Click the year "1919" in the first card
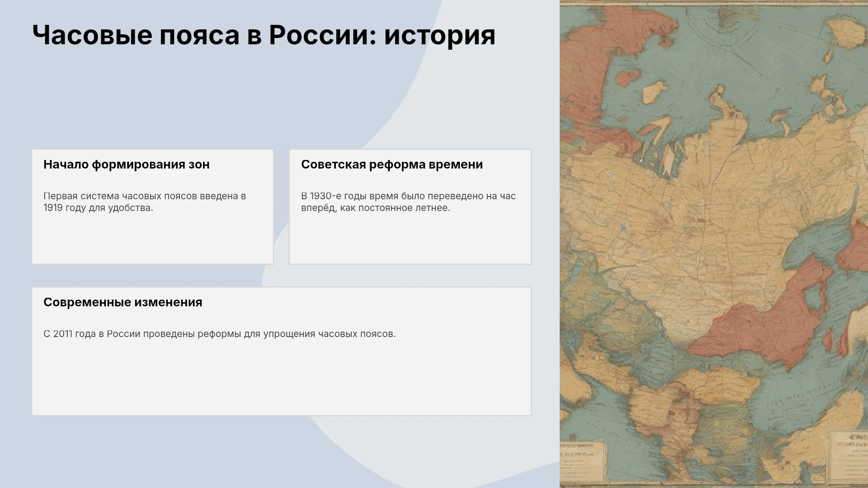This screenshot has width=868, height=488. (x=53, y=208)
